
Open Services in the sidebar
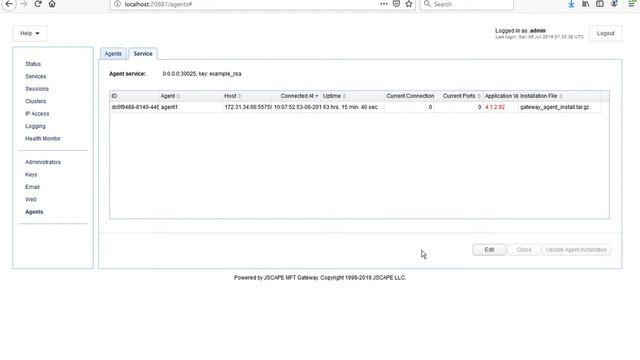[x=36, y=76]
